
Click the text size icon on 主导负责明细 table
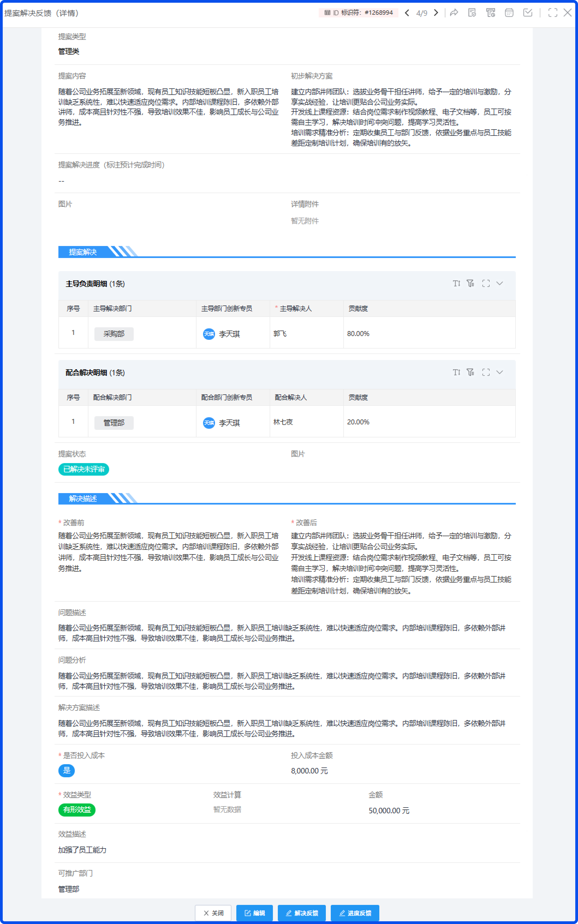tap(456, 283)
